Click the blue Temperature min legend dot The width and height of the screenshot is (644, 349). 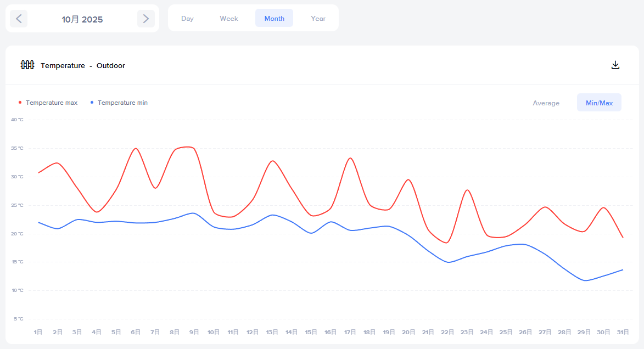tap(92, 103)
